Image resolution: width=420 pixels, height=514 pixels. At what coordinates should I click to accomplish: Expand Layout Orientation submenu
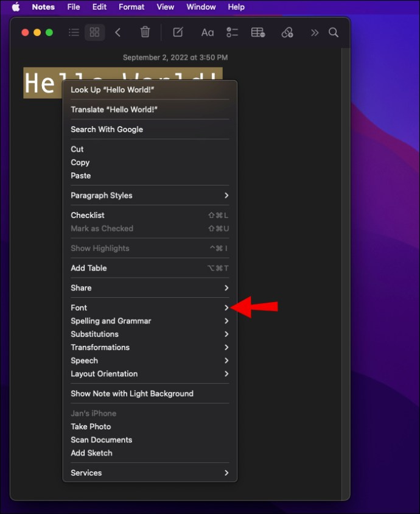pos(150,374)
